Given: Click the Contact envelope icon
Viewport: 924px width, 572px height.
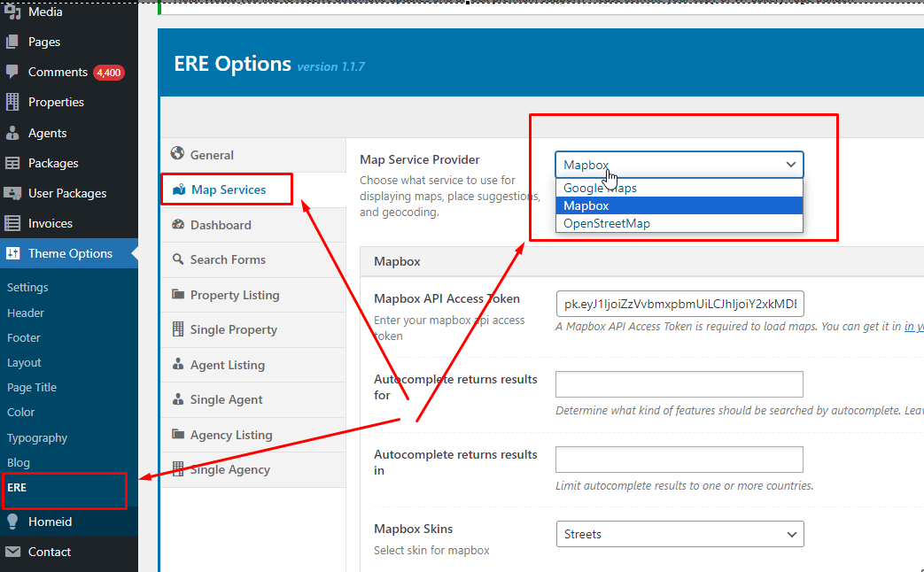Looking at the screenshot, I should pos(12,552).
